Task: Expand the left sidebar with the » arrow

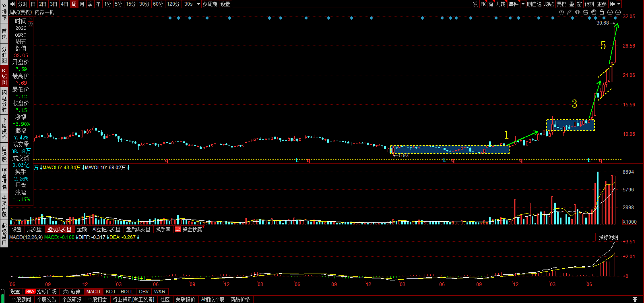Action: tap(4, 6)
